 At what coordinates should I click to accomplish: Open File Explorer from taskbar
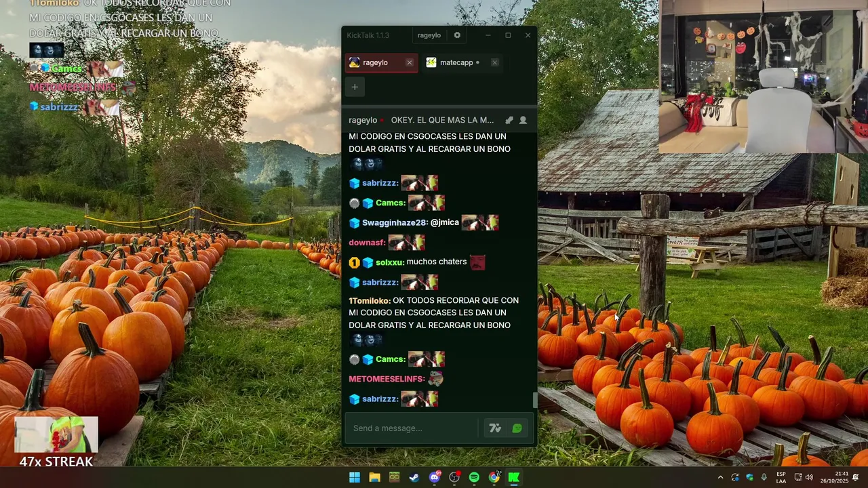coord(374,477)
